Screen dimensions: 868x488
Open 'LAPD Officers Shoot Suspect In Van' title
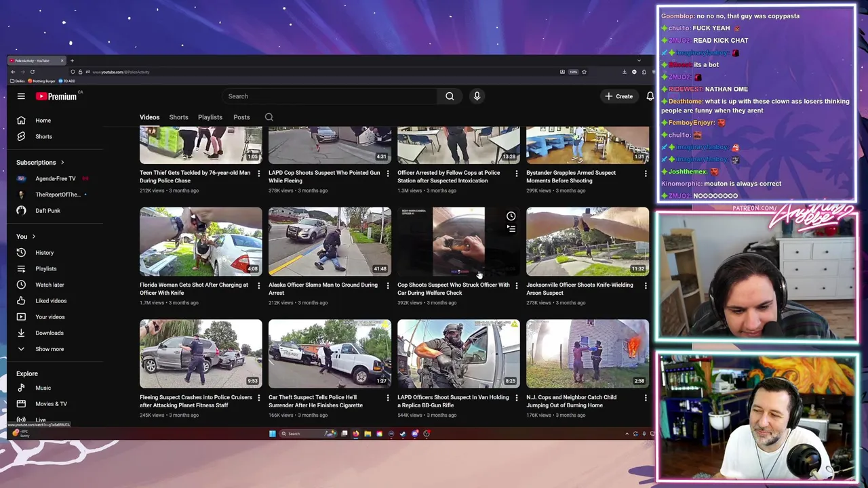pos(453,401)
